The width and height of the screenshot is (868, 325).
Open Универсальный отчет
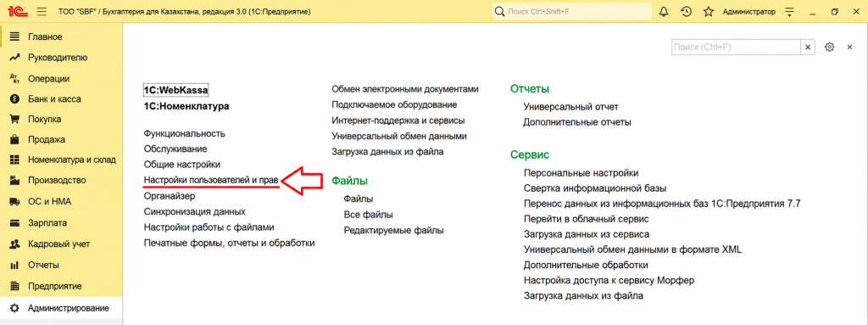[570, 106]
